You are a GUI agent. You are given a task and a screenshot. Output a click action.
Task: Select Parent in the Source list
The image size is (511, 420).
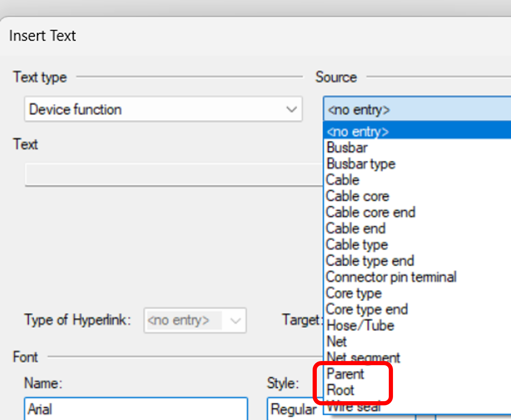pos(417,374)
